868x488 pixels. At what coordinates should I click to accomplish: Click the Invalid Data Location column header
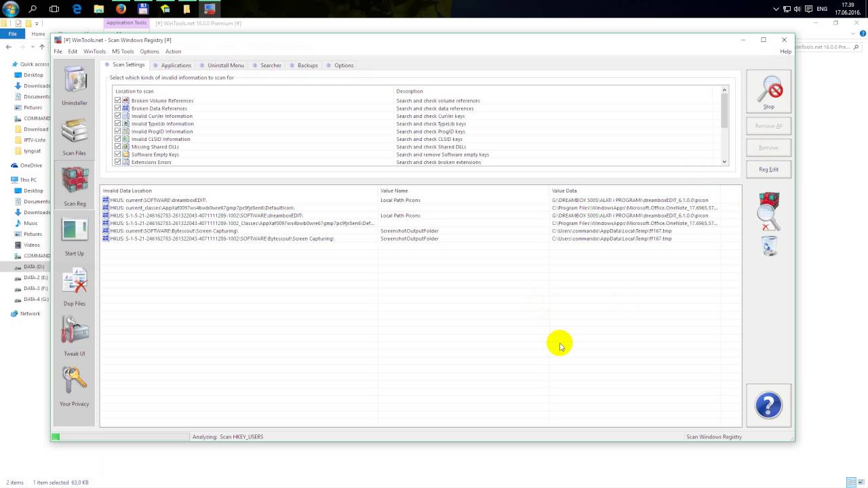(x=239, y=190)
